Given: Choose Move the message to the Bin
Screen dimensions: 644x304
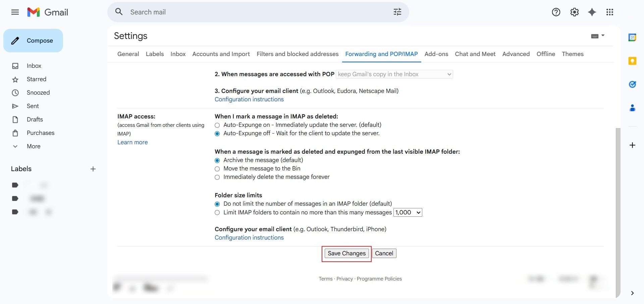Looking at the screenshot, I should (x=217, y=169).
